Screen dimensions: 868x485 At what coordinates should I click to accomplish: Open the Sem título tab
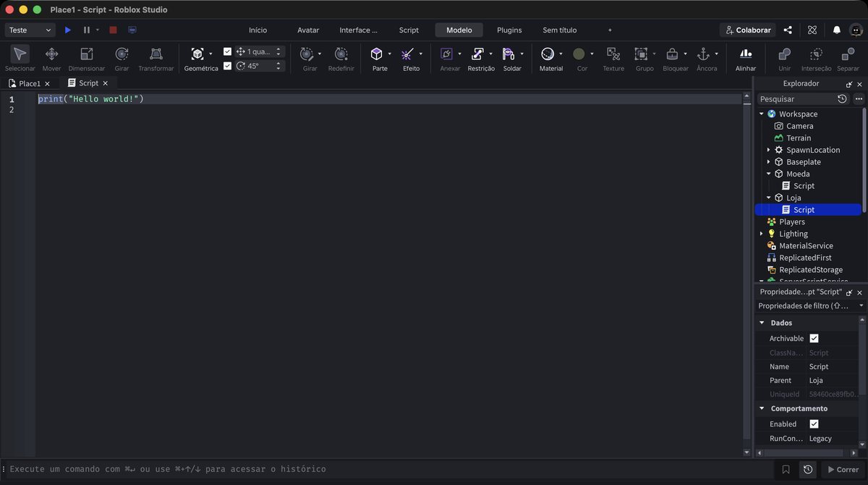(x=559, y=30)
